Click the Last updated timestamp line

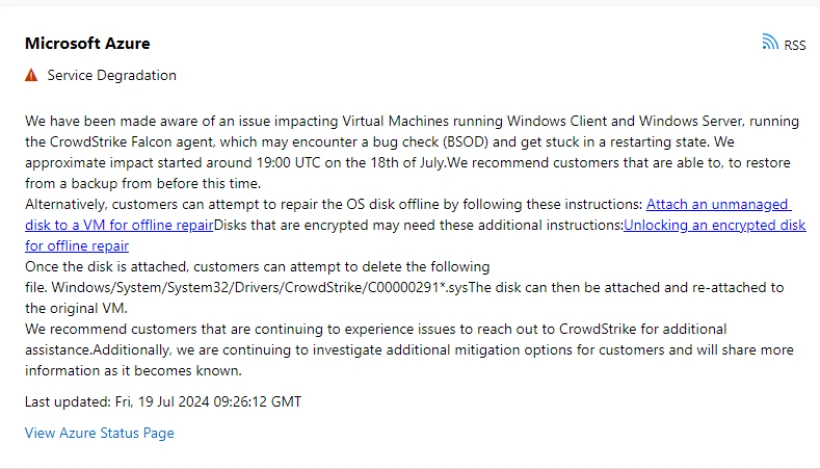pyautogui.click(x=163, y=402)
